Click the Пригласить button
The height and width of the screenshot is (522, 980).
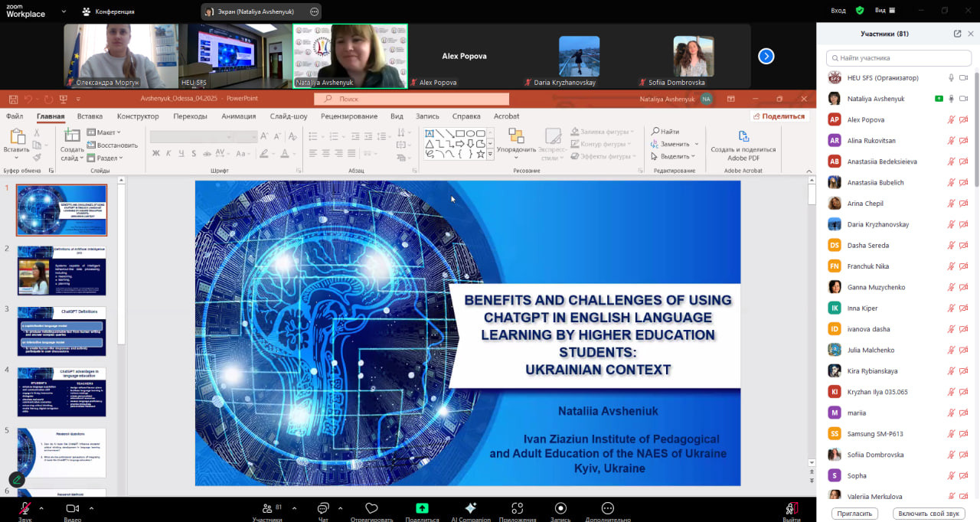[x=854, y=514]
